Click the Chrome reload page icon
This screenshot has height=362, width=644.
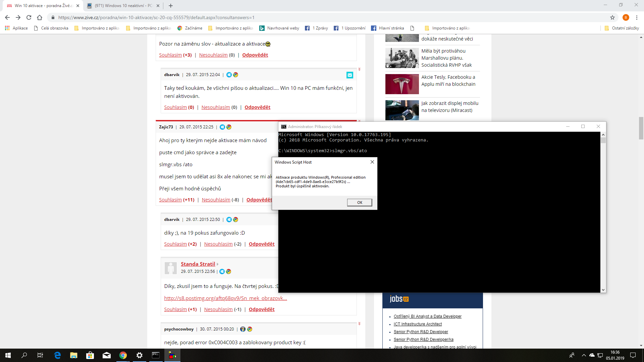[29, 17]
